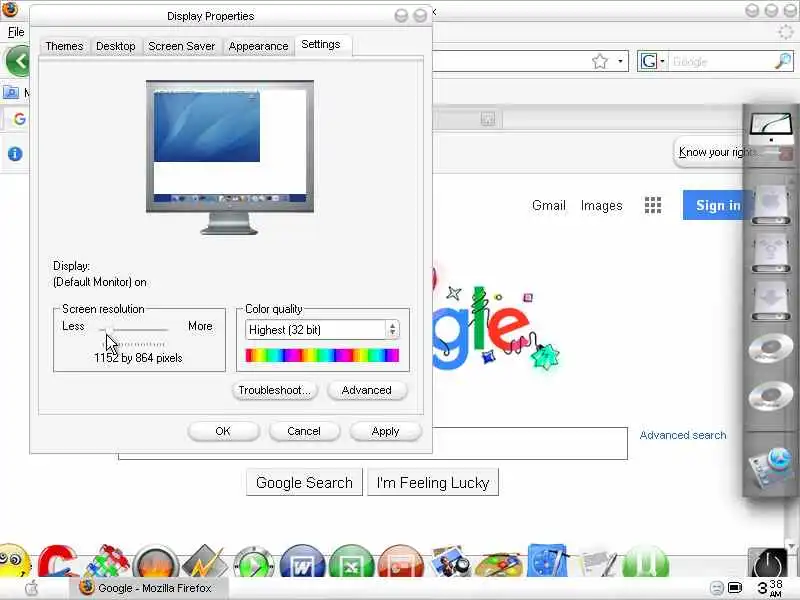Screen dimensions: 800x600
Task: Open the network control panel icon in side dock
Action: point(771,469)
